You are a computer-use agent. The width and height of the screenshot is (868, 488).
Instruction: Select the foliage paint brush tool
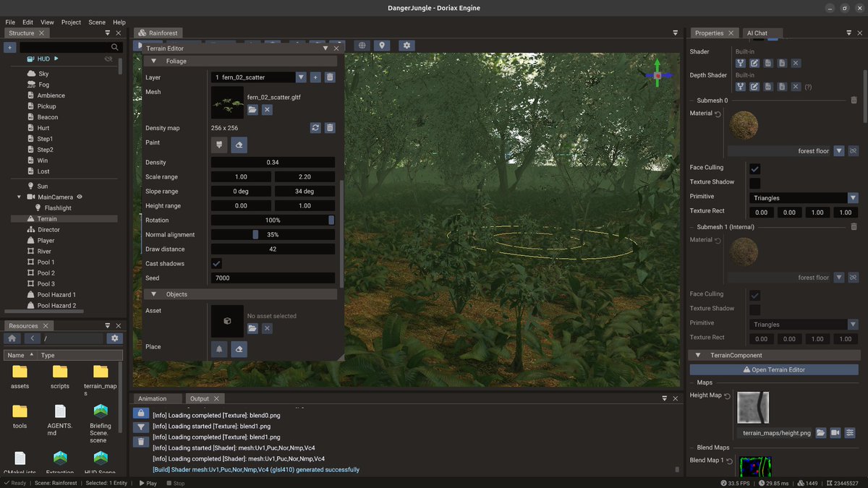click(x=219, y=145)
